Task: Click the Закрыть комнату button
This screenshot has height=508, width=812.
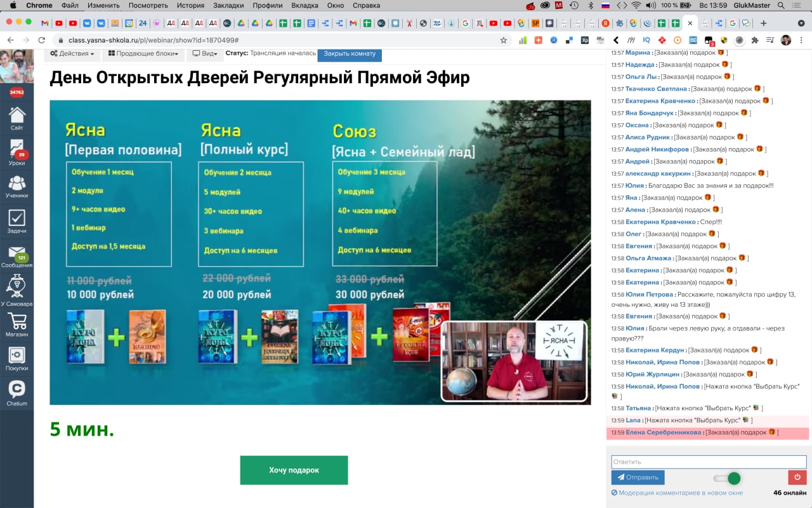Action: [350, 53]
